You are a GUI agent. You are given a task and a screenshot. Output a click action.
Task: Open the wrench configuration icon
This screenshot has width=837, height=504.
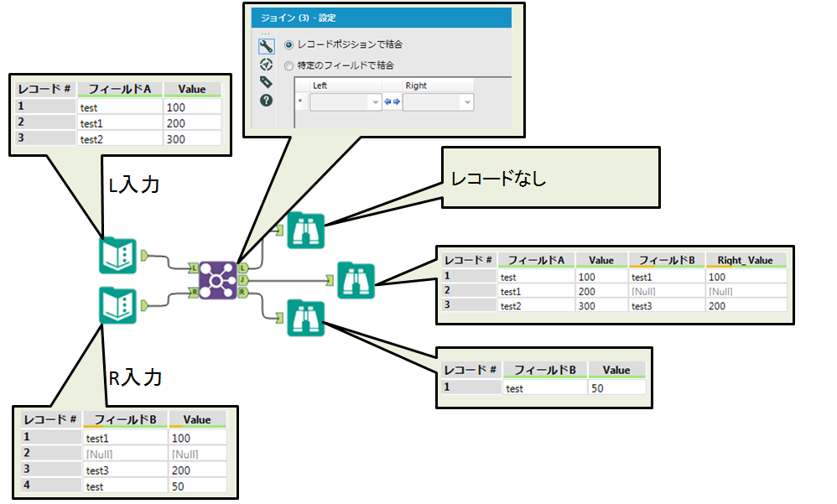tap(267, 45)
